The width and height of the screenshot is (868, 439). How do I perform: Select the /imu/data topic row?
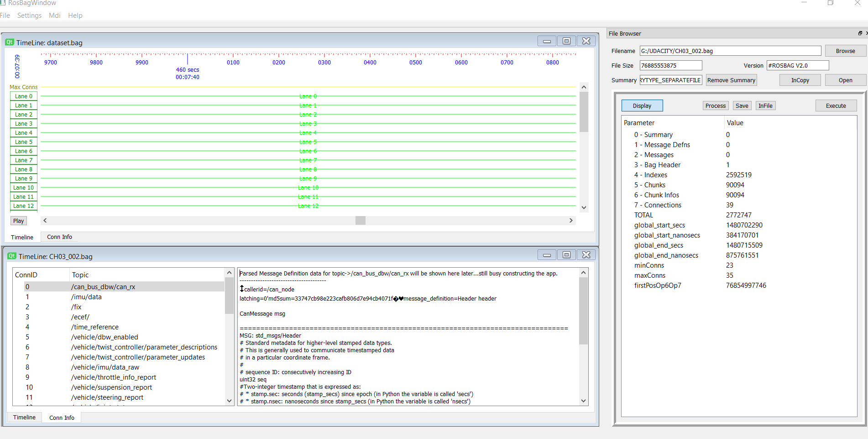point(87,297)
